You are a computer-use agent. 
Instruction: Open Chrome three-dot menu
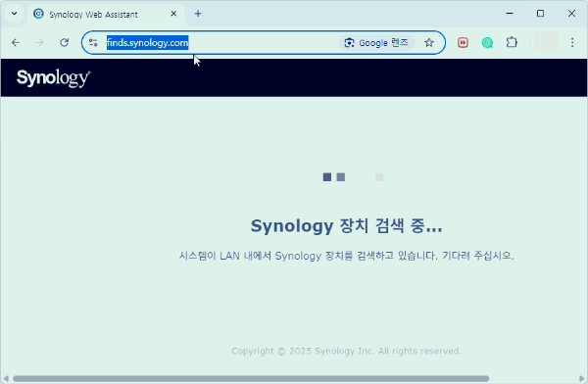[572, 42]
